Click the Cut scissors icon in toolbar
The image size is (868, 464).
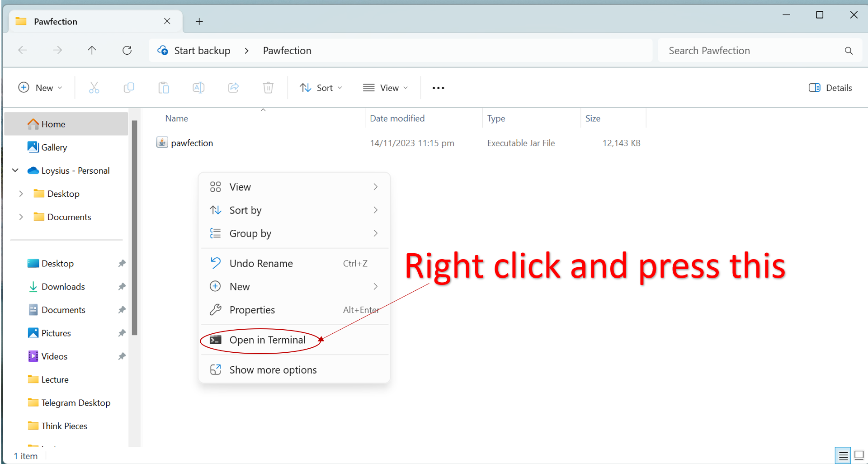point(94,88)
